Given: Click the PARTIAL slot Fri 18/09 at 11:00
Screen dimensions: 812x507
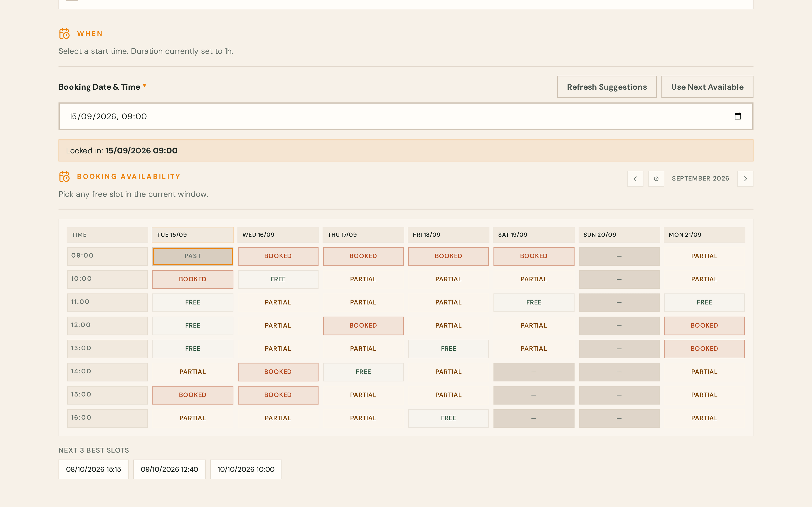Looking at the screenshot, I should tap(449, 302).
